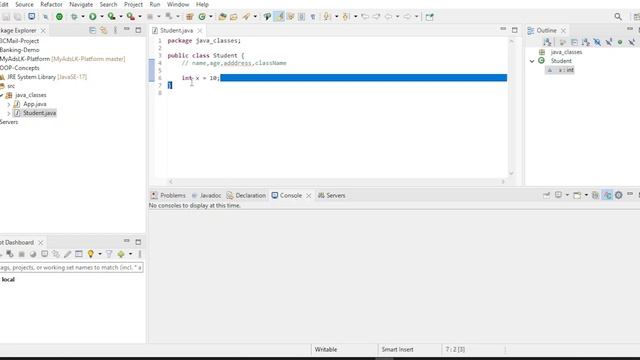Open the Coverage launch icon
Viewport: 640px width, 360px height.
click(111, 17)
